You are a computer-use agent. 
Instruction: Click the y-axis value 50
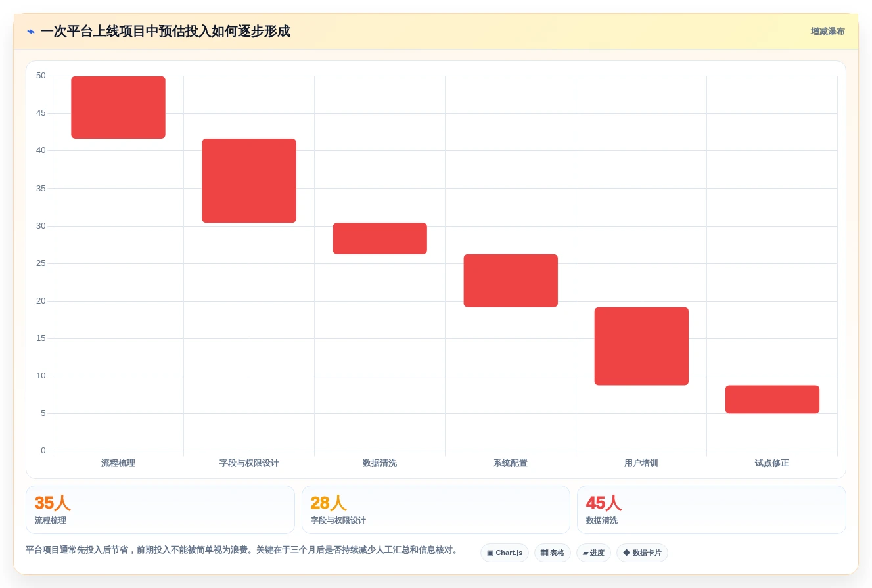pyautogui.click(x=41, y=76)
